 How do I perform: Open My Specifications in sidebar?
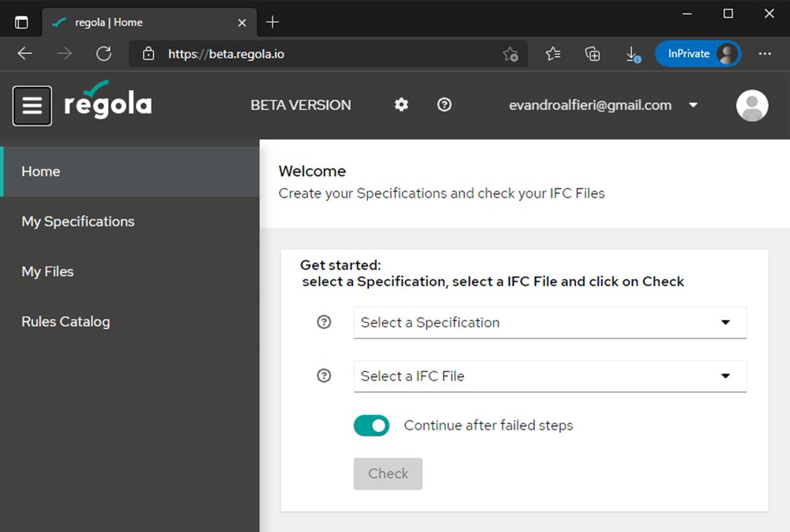click(x=130, y=221)
